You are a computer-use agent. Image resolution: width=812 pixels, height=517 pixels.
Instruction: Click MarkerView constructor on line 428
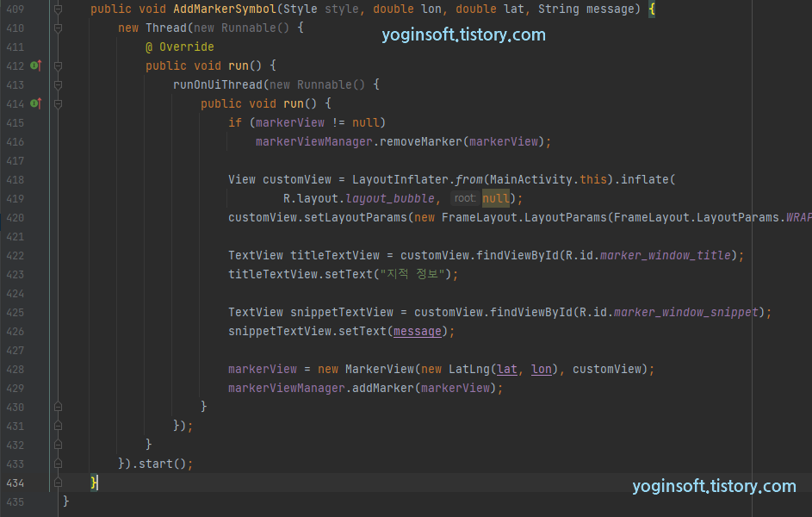click(x=380, y=370)
